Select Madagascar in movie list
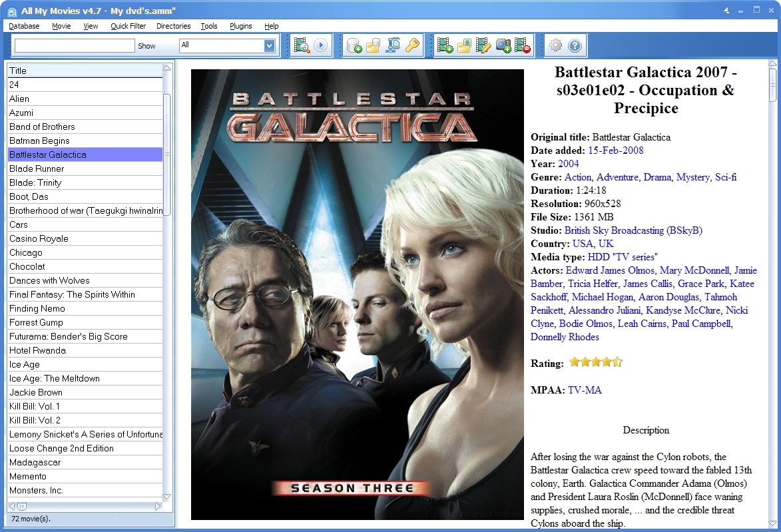Screen dimensions: 781x532 (x=85, y=462)
